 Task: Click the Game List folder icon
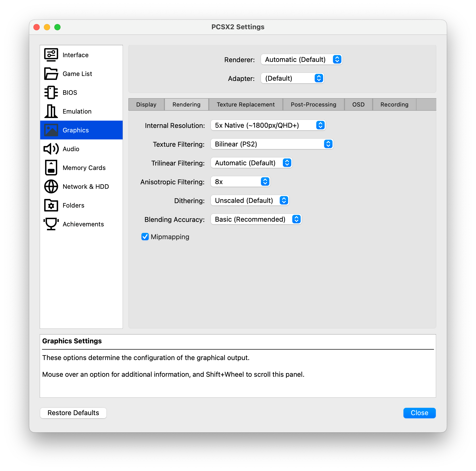point(51,74)
